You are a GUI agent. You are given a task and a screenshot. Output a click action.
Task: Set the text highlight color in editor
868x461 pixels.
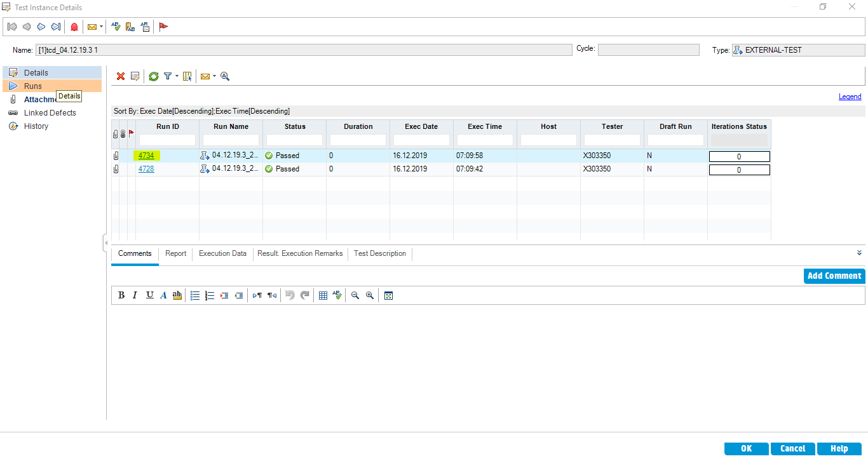coord(177,295)
